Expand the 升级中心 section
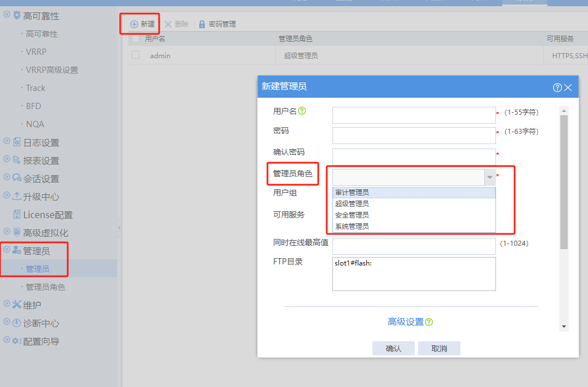The width and height of the screenshot is (588, 387). tap(7, 195)
